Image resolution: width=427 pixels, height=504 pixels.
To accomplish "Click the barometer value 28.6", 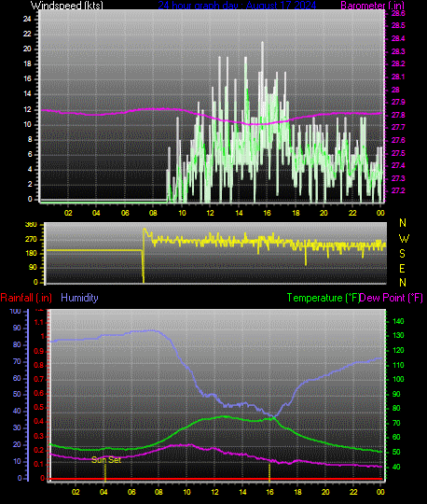I will pyautogui.click(x=398, y=13).
